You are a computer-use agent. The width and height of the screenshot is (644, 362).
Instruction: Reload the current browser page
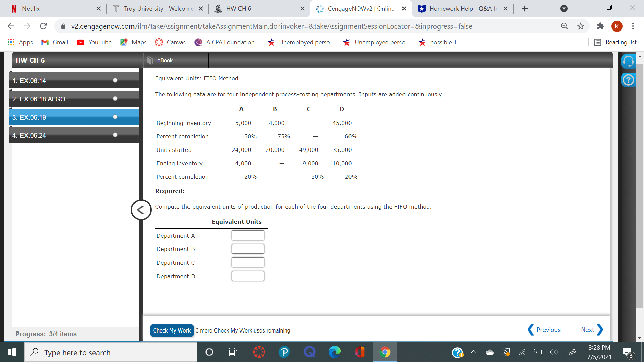(43, 26)
